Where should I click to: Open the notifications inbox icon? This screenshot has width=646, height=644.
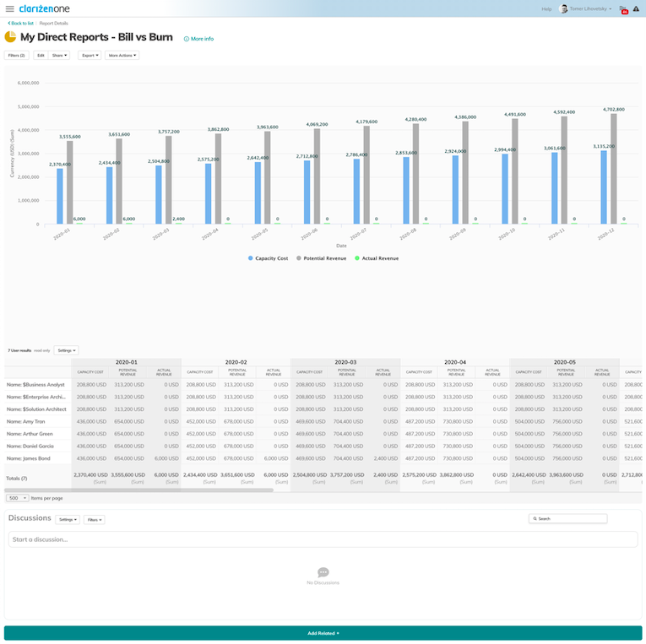tap(623, 9)
